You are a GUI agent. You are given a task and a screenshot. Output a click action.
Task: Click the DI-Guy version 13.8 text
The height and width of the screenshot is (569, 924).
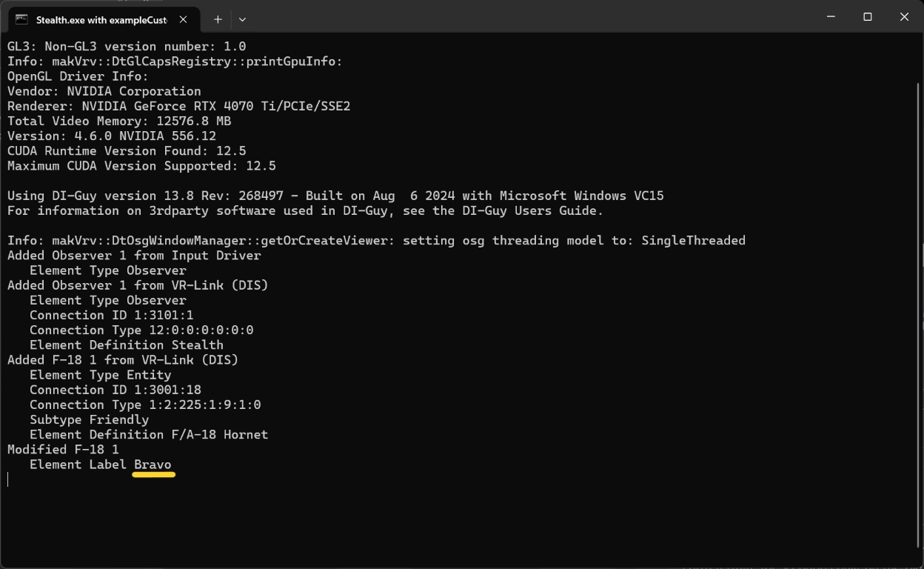tap(97, 196)
